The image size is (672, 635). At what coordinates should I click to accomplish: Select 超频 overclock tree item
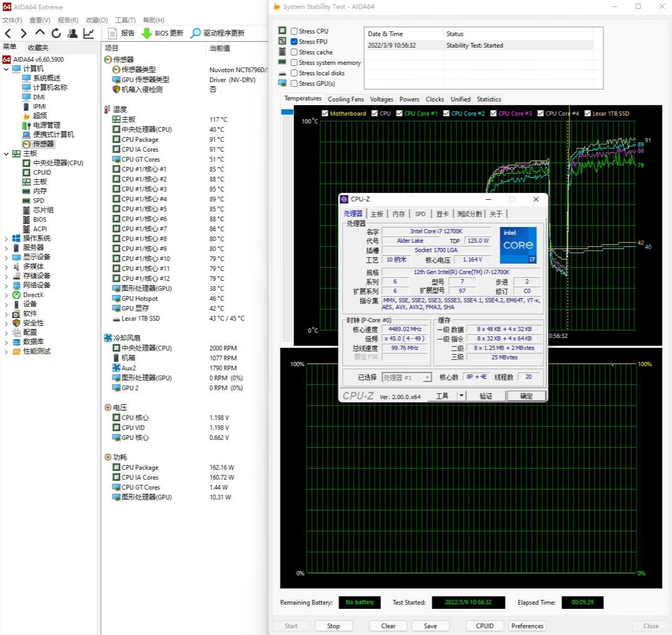(x=40, y=116)
